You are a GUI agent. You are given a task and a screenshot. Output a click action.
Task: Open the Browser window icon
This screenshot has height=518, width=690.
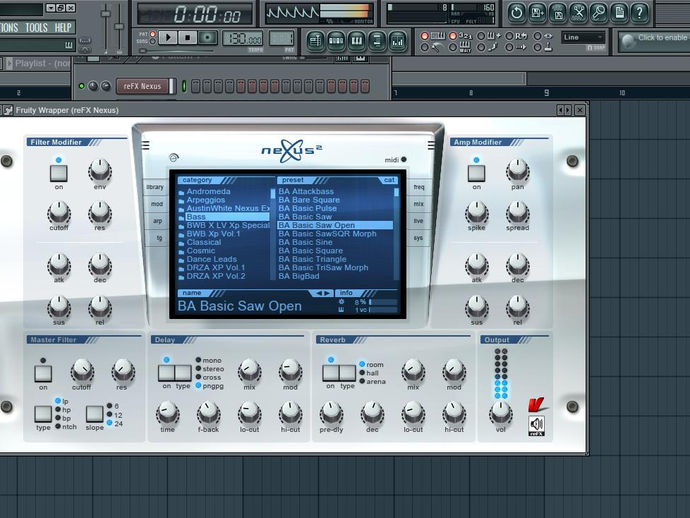click(x=377, y=42)
